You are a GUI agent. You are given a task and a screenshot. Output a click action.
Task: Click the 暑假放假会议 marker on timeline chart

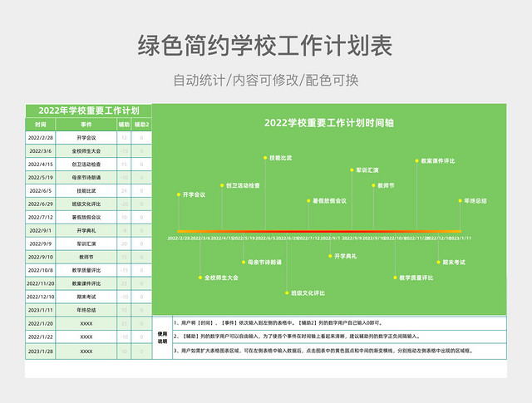tap(308, 201)
